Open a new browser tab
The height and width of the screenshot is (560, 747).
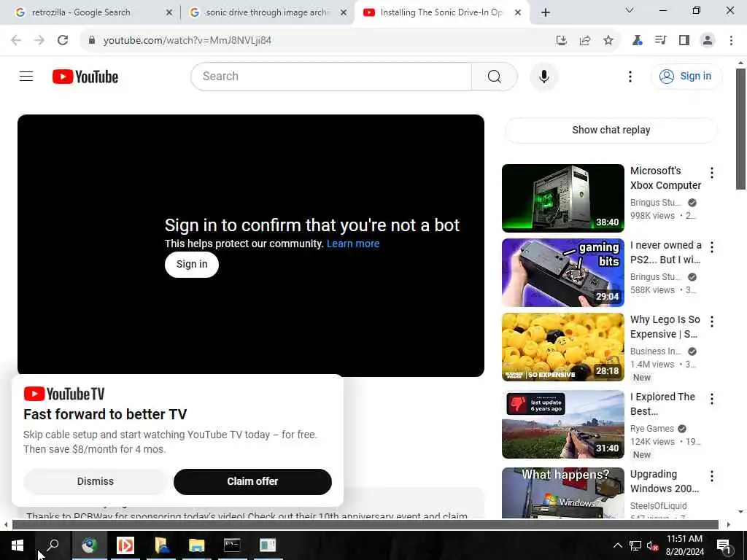coord(546,12)
